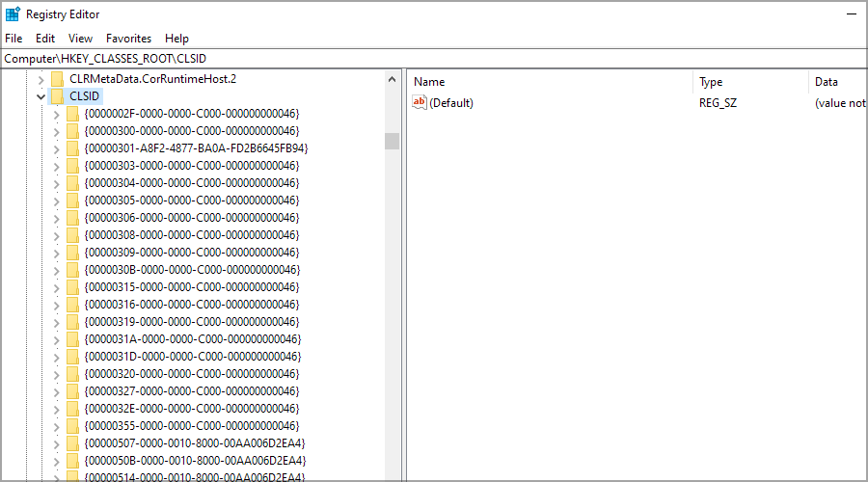Expand key {0000030B-0000-0000-C000-000000000046}
The image size is (868, 482).
pos(56,270)
